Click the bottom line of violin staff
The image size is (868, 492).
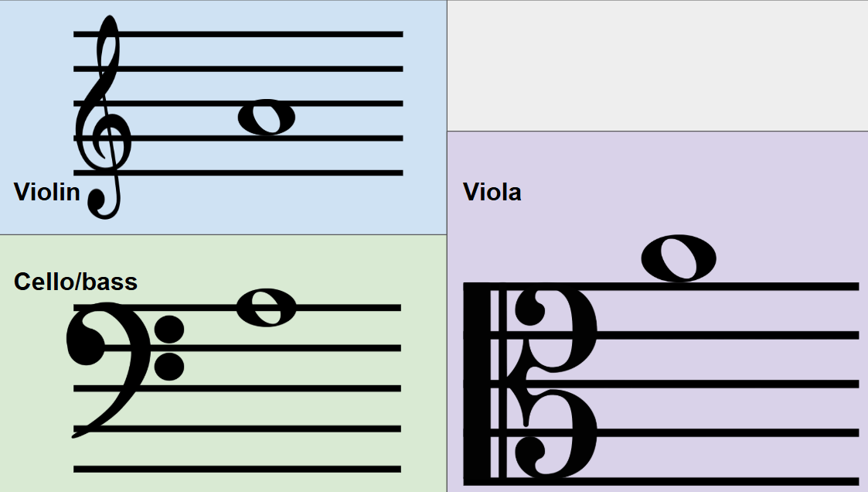point(239,173)
